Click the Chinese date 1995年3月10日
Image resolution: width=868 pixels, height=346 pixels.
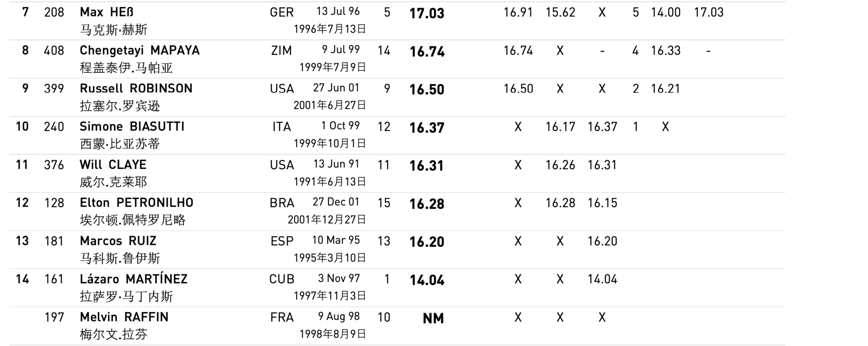tap(330, 257)
